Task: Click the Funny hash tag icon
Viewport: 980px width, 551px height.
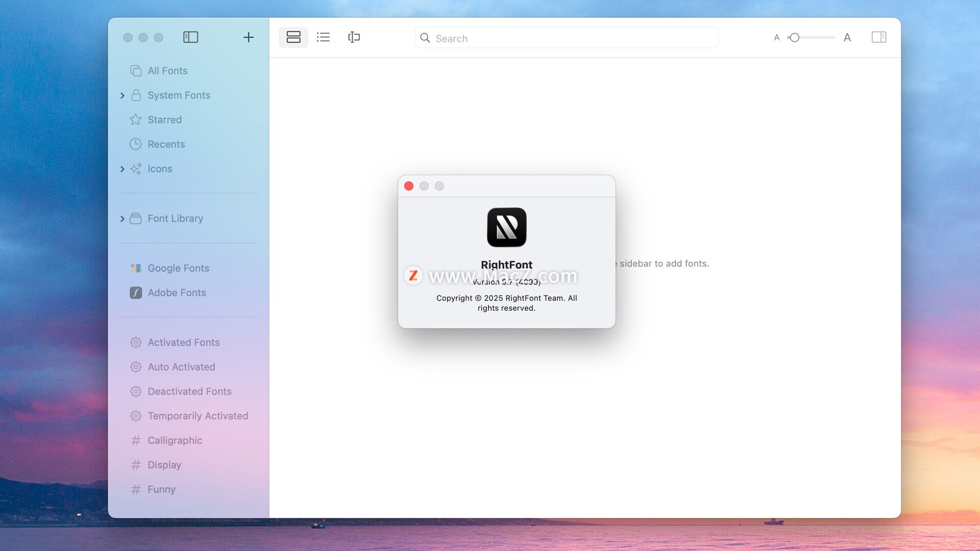Action: 136,489
